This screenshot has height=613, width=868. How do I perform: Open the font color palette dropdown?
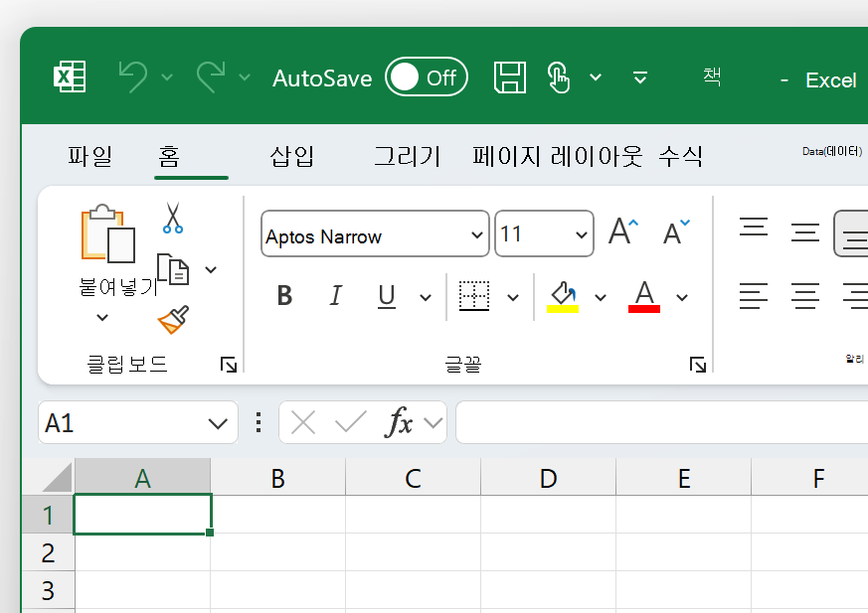682,298
